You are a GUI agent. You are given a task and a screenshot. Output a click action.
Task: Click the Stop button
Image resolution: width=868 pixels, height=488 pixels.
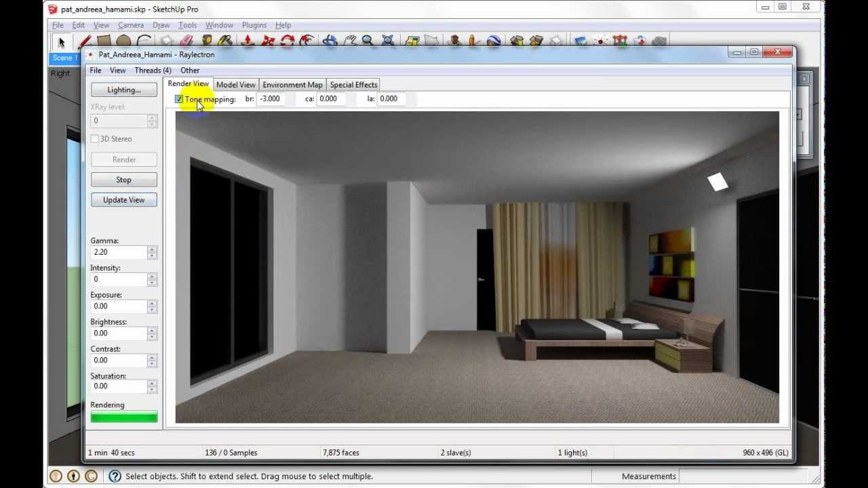click(124, 180)
